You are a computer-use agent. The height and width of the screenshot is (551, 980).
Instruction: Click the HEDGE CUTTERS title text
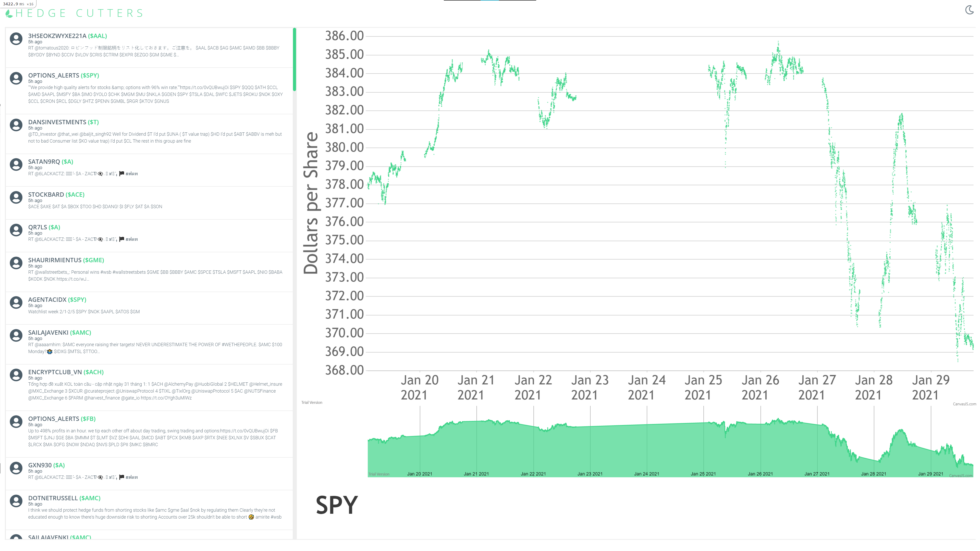point(80,13)
